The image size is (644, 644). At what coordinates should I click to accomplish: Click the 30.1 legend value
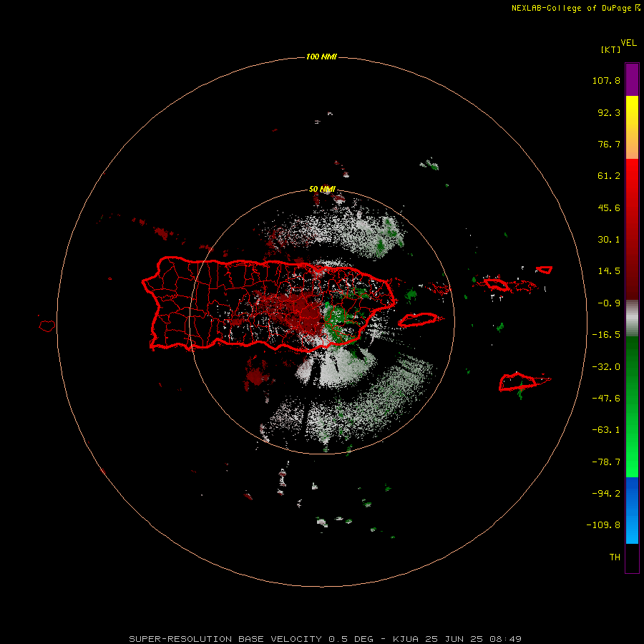(x=609, y=240)
